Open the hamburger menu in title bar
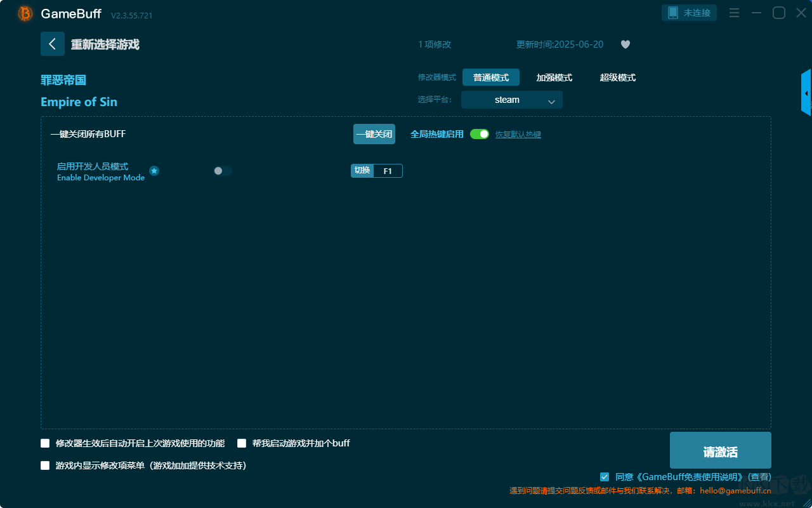 [735, 13]
